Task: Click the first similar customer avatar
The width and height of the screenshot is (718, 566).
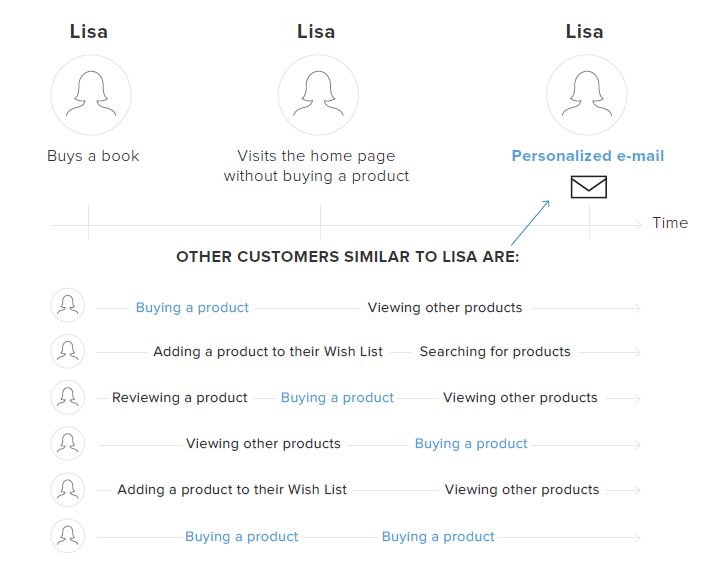Action: click(68, 305)
